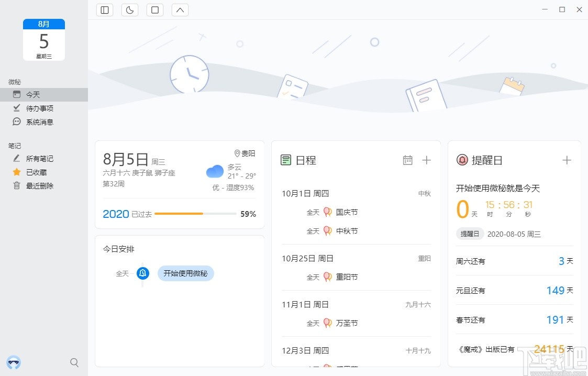Click the balloon icon beside 国庆节
This screenshot has height=376, width=588.
click(328, 212)
